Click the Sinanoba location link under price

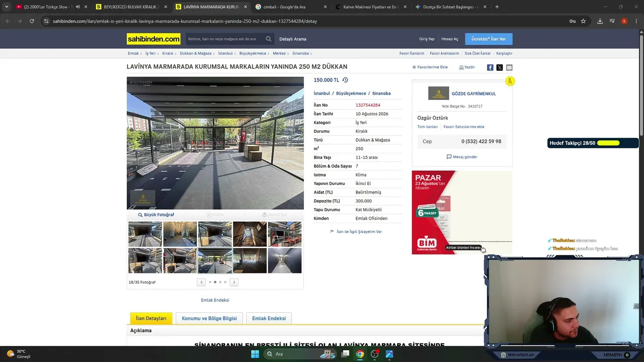click(381, 94)
